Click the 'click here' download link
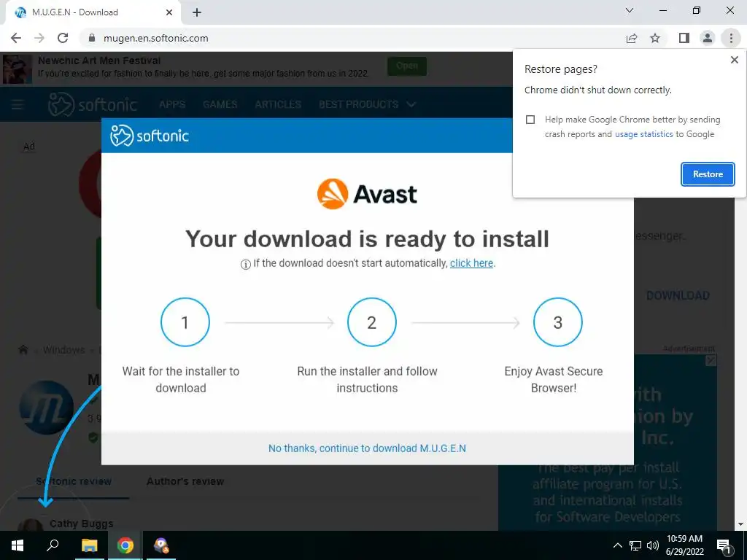The height and width of the screenshot is (560, 747). point(471,263)
